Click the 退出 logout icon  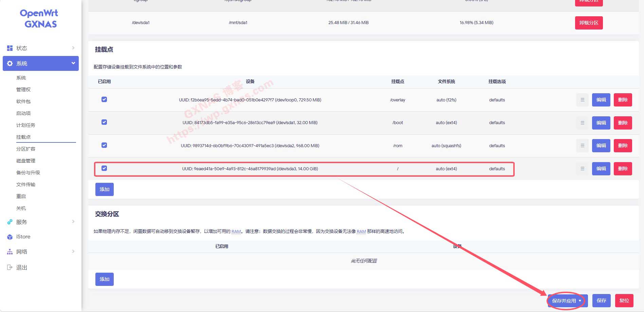10,267
